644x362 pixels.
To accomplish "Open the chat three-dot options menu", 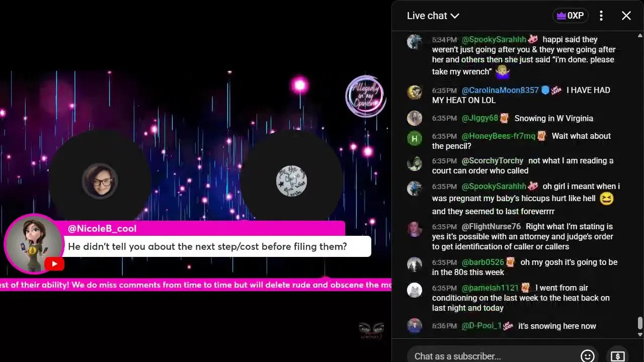I will click(601, 16).
